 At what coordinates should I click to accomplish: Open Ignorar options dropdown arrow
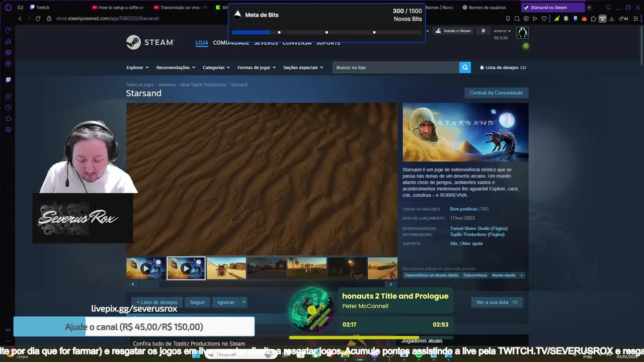coord(244,302)
